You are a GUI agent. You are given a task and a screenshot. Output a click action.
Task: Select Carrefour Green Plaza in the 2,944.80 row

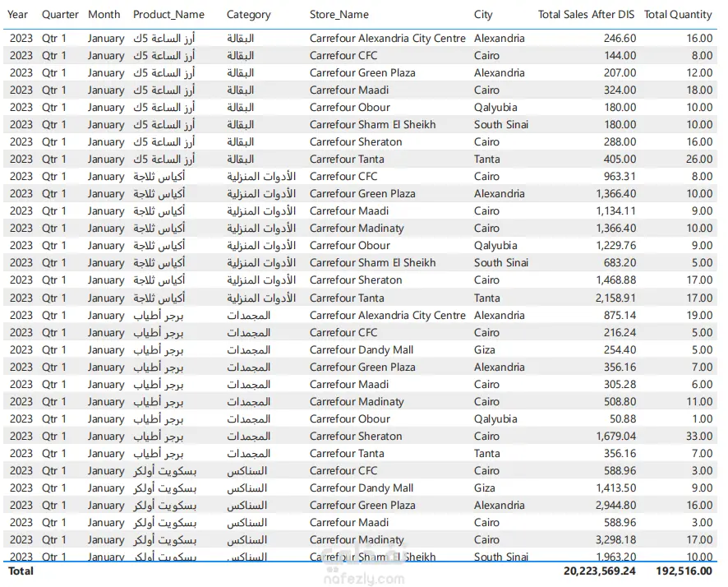[x=362, y=505]
